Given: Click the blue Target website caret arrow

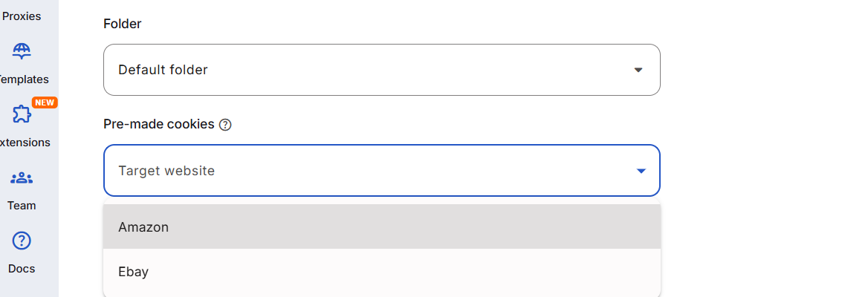Looking at the screenshot, I should 641,171.
